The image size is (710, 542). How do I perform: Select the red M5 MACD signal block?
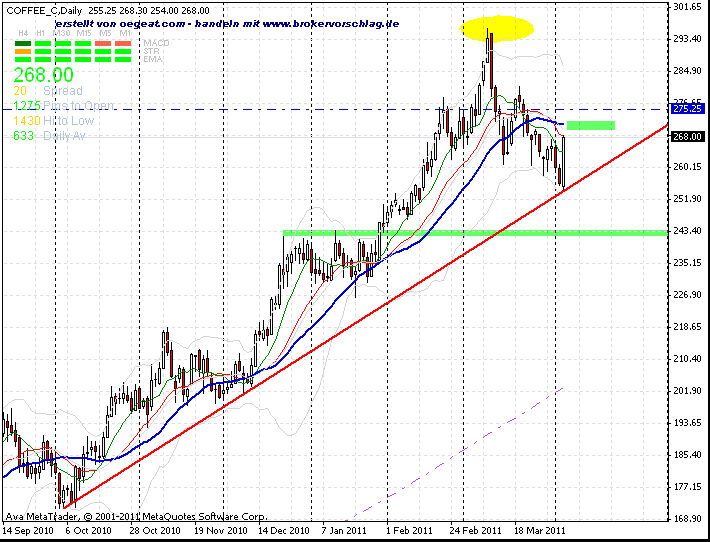click(103, 44)
